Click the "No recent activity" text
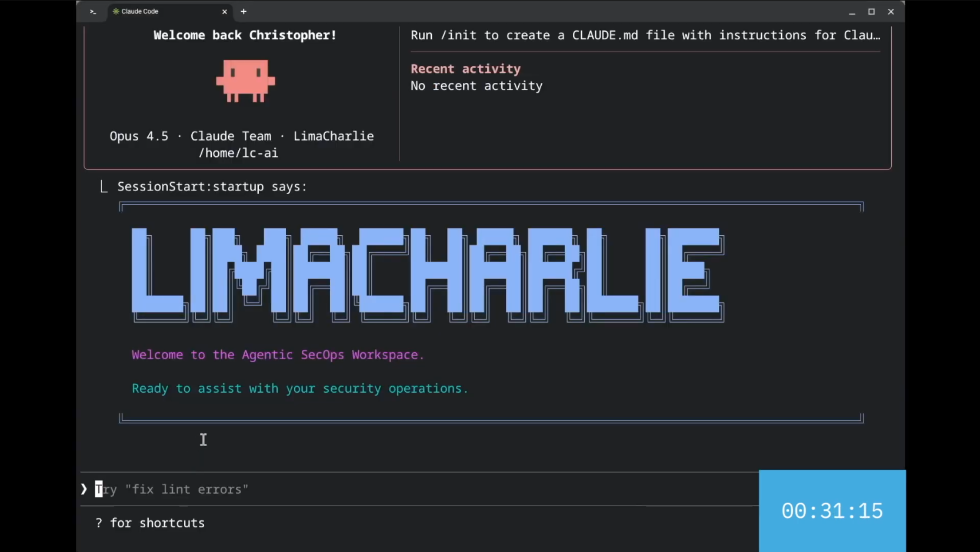 (476, 86)
